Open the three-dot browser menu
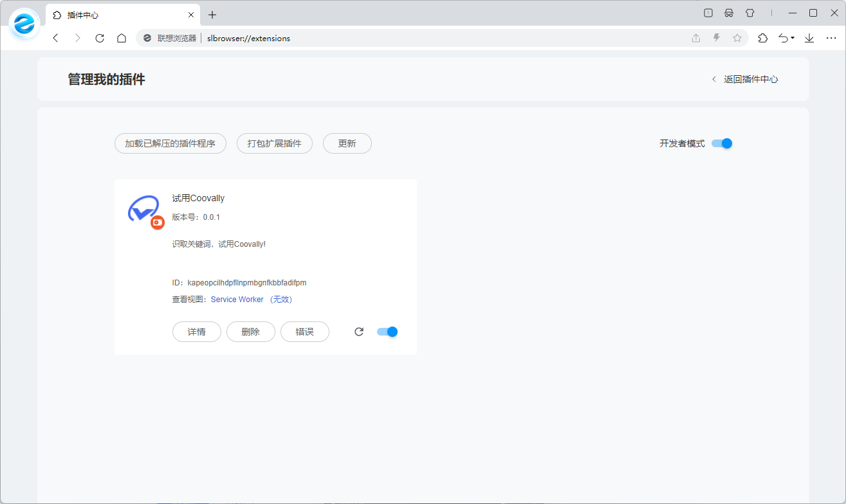 click(831, 39)
